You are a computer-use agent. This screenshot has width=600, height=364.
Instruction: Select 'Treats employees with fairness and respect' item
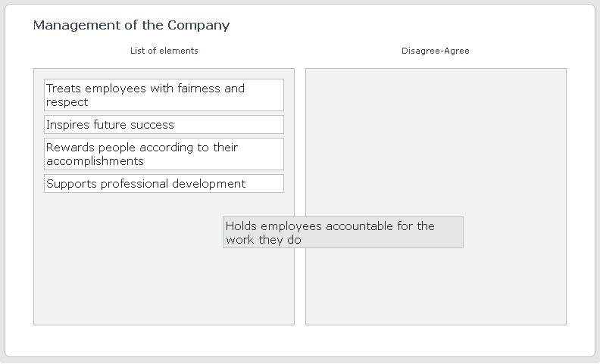tap(164, 95)
